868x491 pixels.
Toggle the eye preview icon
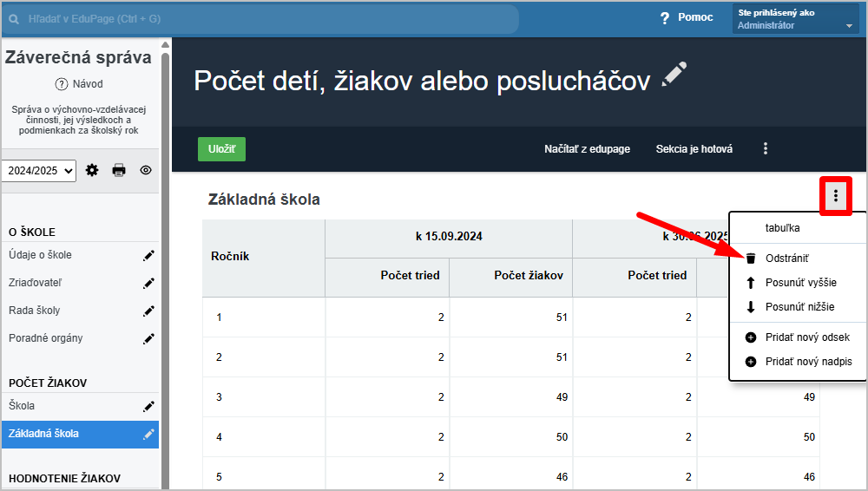pyautogui.click(x=146, y=170)
